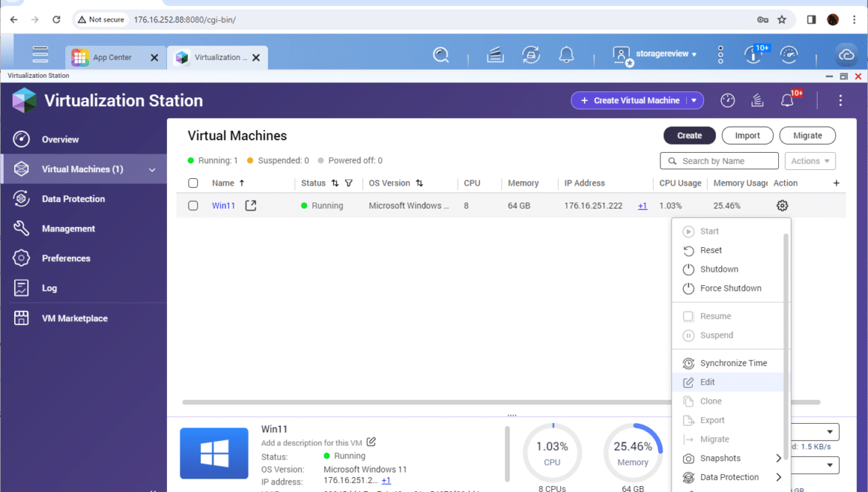Screen dimensions: 868x492
Task: Choose Shutdown from the action menu
Action: (728, 269)
